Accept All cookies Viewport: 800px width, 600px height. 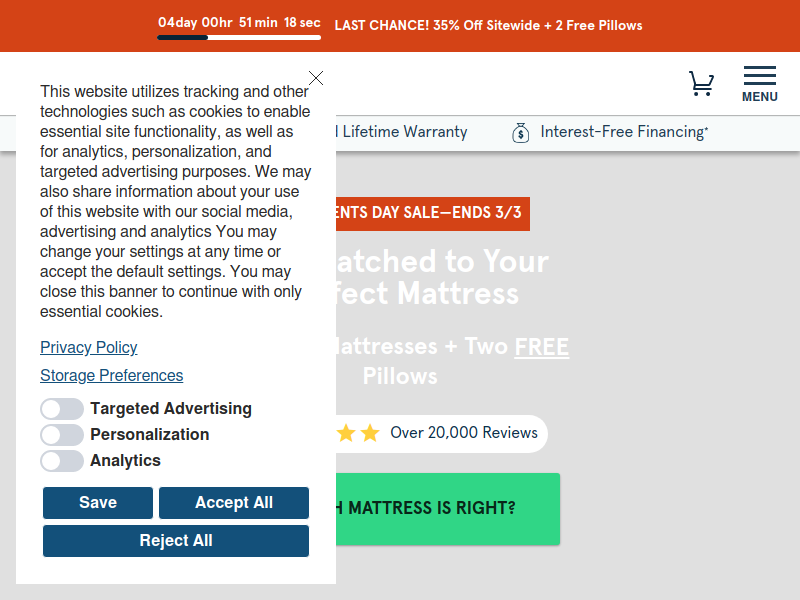click(x=234, y=503)
